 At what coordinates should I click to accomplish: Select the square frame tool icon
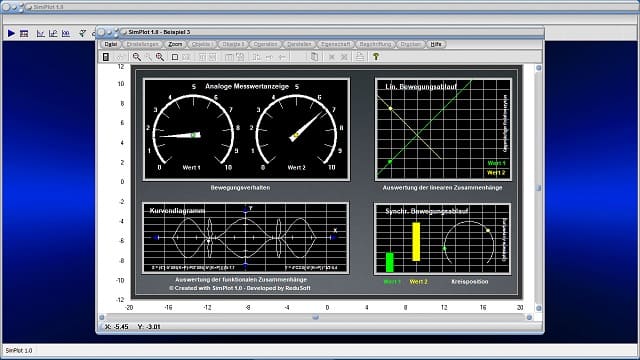175,57
